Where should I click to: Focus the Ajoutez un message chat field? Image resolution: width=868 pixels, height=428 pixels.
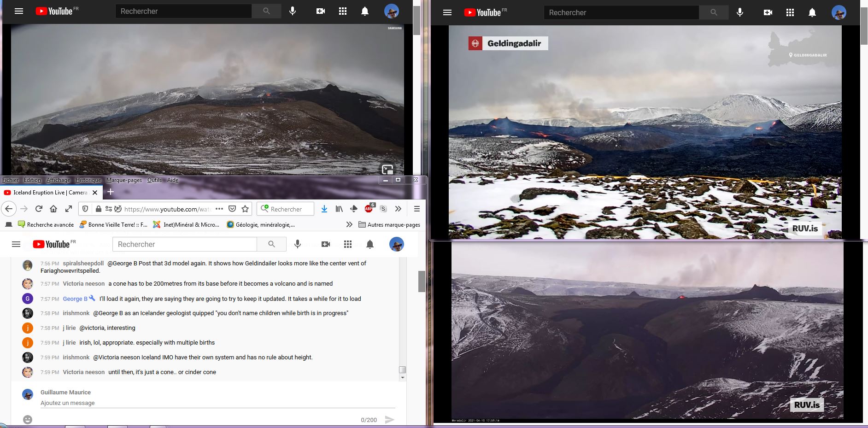click(x=218, y=403)
